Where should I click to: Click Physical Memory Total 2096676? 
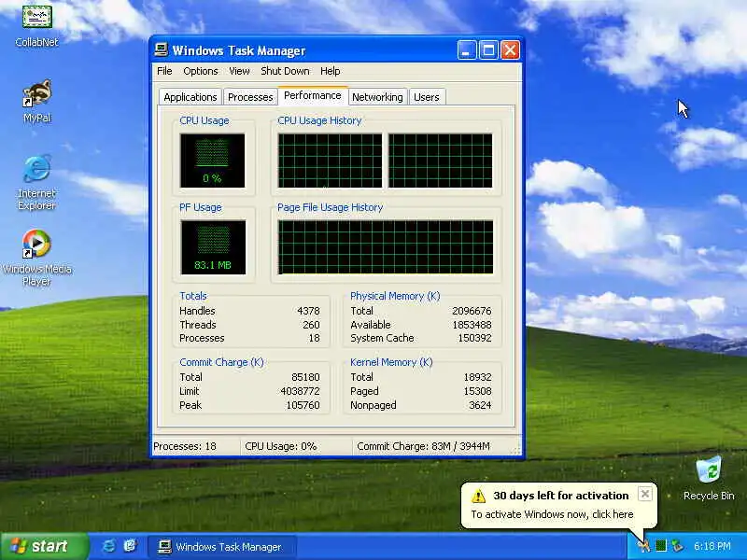coord(472,311)
